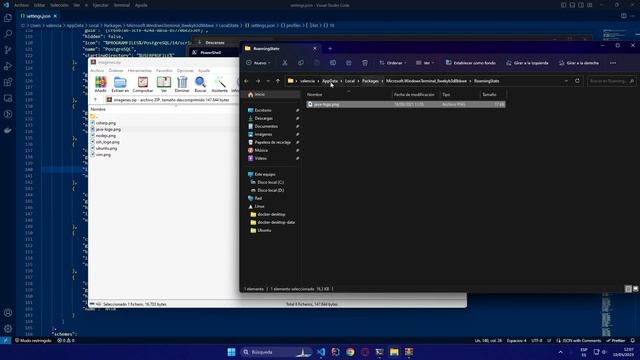Click the Ver icon in WinRAR toolbar
640x360 pixels.
coord(164,84)
